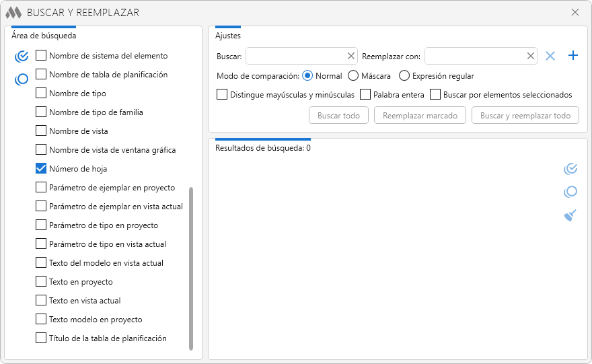
Task: Focus the Buscar text input field
Action: [296, 57]
